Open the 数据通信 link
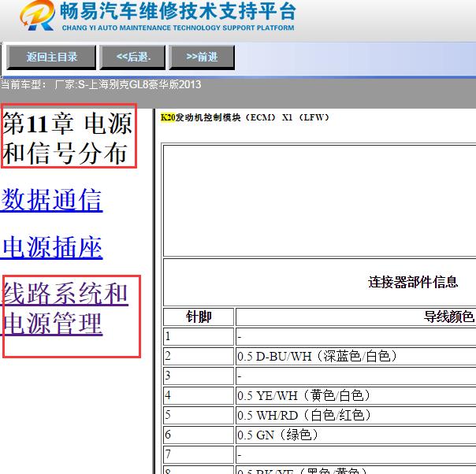Image resolution: width=476 pixels, height=474 pixels. 51,199
